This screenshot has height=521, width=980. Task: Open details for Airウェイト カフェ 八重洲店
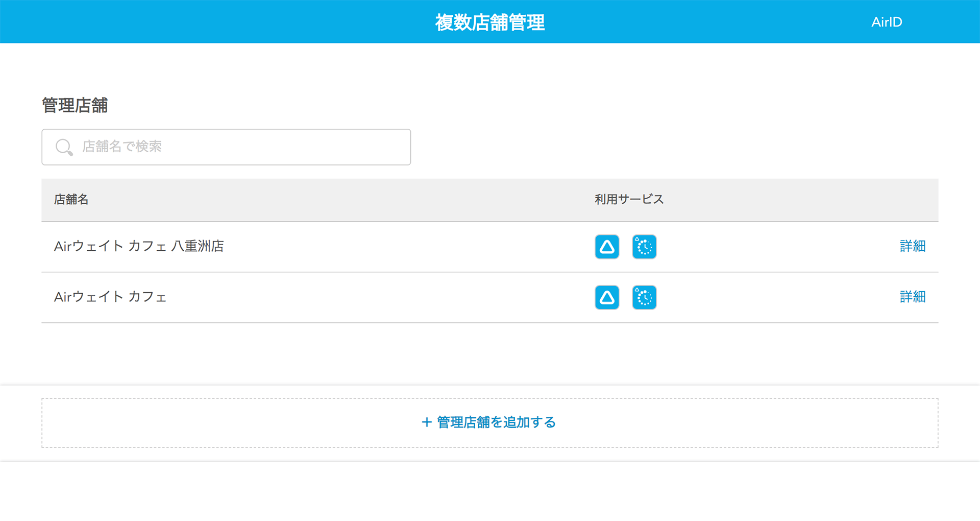click(913, 246)
